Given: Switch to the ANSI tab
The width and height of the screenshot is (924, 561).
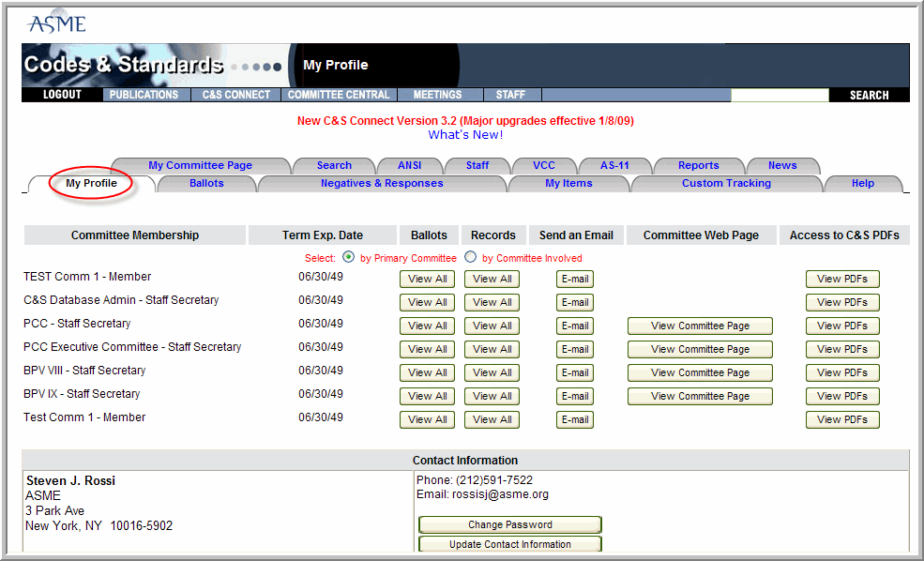Looking at the screenshot, I should coord(410,166).
